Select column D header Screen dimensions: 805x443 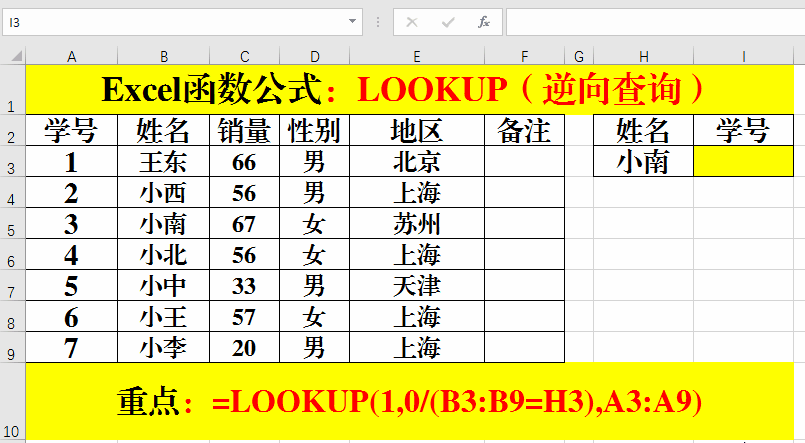point(314,56)
